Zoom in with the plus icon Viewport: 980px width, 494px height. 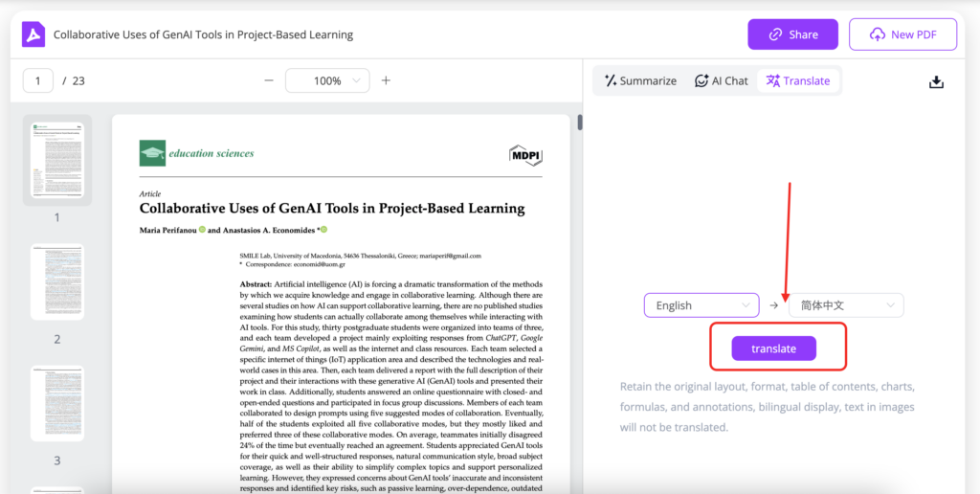click(386, 80)
